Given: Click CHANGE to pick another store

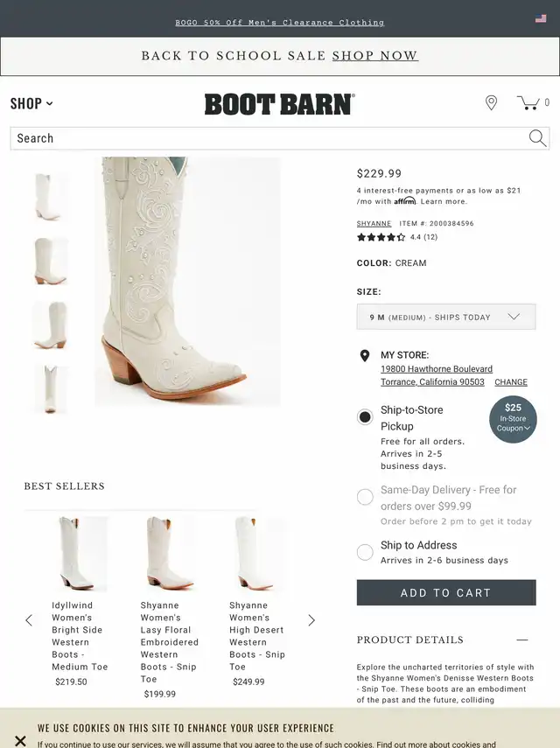Looking at the screenshot, I should point(511,382).
